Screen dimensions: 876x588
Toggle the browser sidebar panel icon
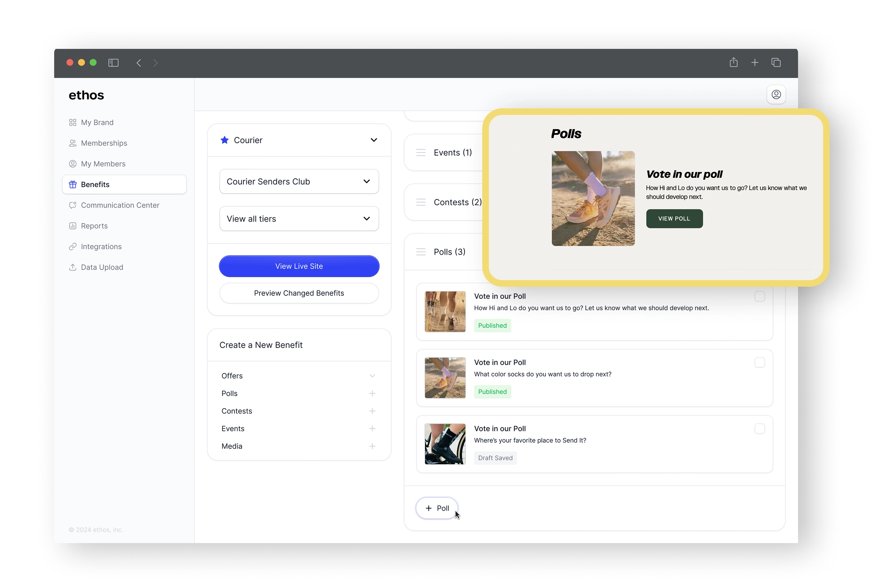point(113,63)
